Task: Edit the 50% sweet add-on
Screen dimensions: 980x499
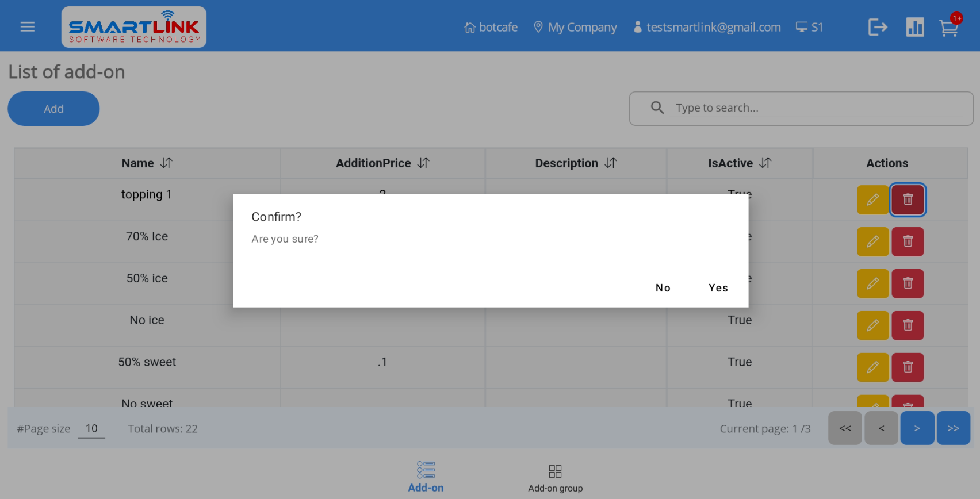Action: tap(872, 367)
